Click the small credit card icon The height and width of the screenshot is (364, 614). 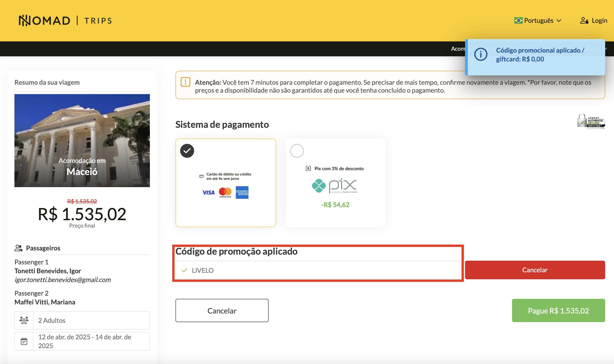point(201,176)
